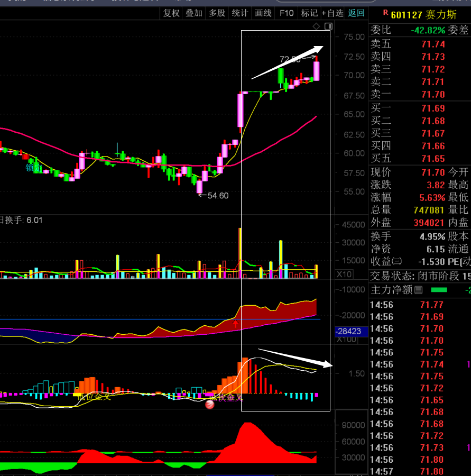Select 买一 price 71.69

tap(433, 108)
